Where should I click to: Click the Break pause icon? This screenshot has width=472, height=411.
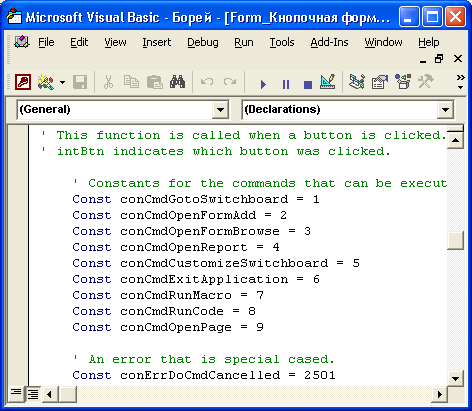286,85
